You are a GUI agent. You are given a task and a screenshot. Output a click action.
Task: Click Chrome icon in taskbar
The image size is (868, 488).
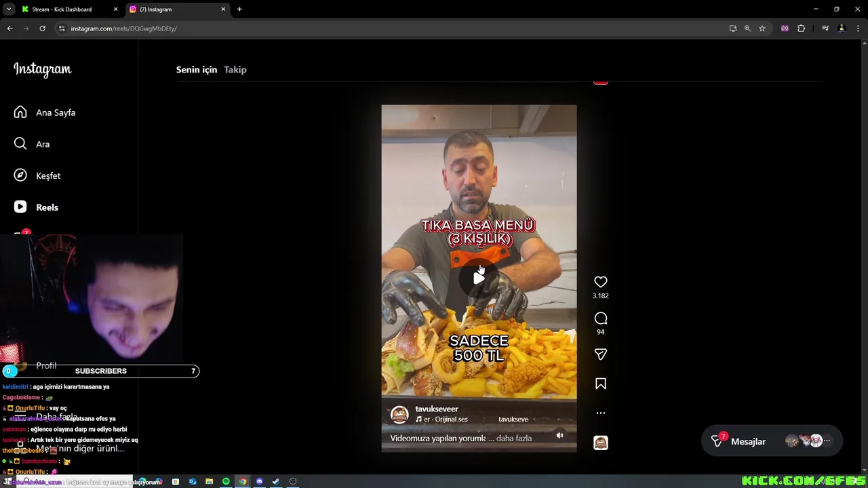(242, 481)
